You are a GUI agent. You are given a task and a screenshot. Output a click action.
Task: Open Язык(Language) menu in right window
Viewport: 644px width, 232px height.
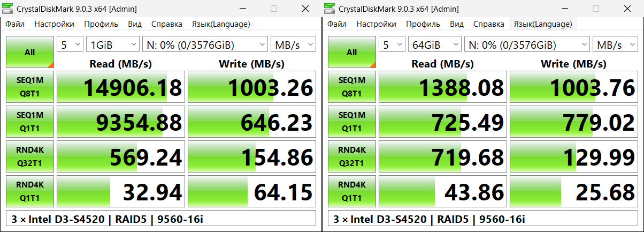tap(543, 24)
